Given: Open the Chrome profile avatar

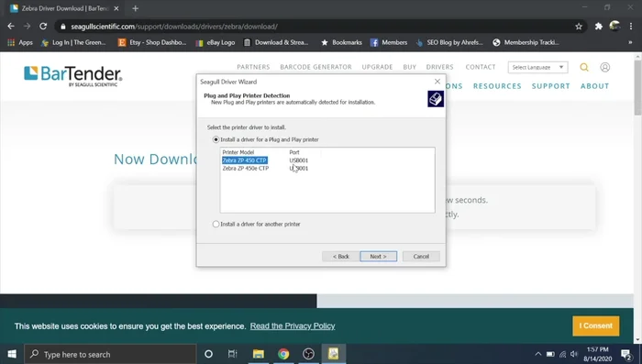Looking at the screenshot, I should tap(614, 26).
